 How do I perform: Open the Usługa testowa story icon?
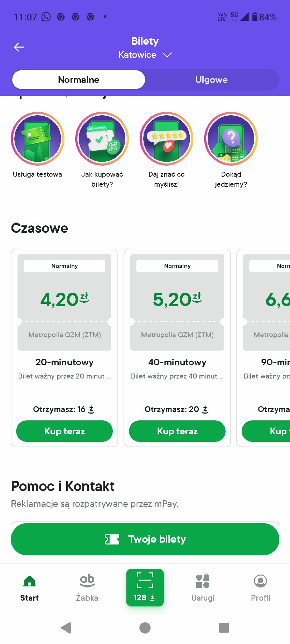click(x=38, y=139)
